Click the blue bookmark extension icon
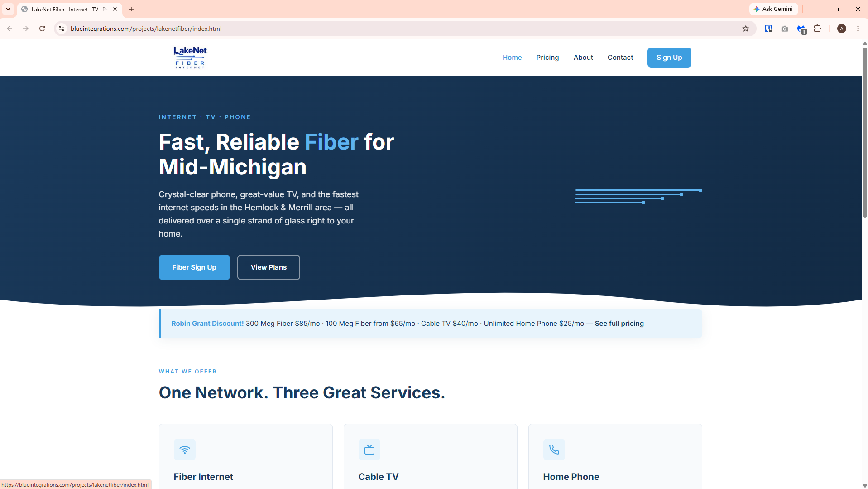 coord(768,29)
